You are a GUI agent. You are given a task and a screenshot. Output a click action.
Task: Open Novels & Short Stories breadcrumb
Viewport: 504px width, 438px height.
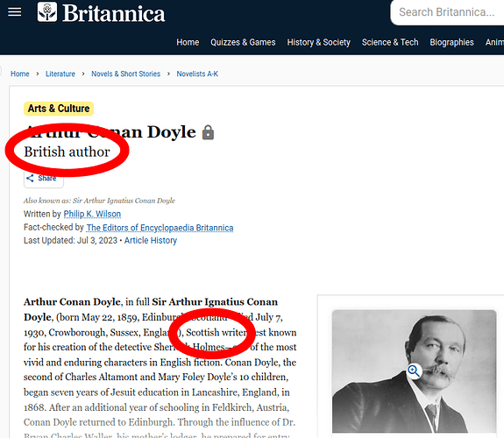point(125,74)
